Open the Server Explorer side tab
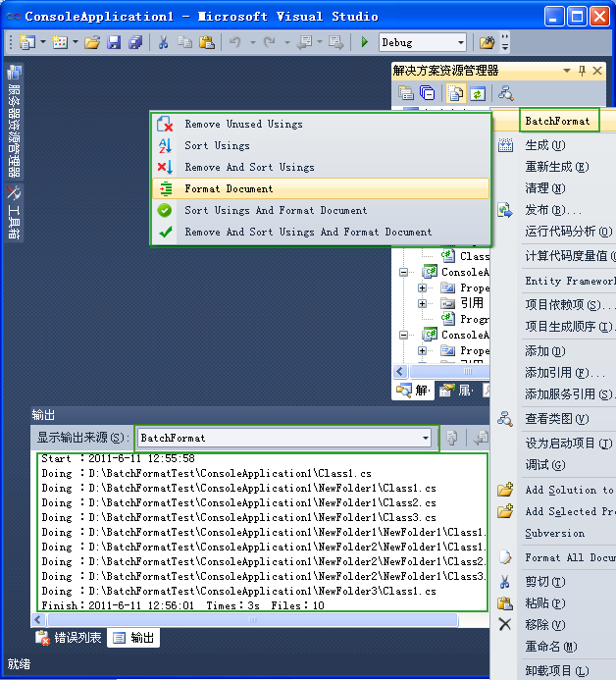 14,122
